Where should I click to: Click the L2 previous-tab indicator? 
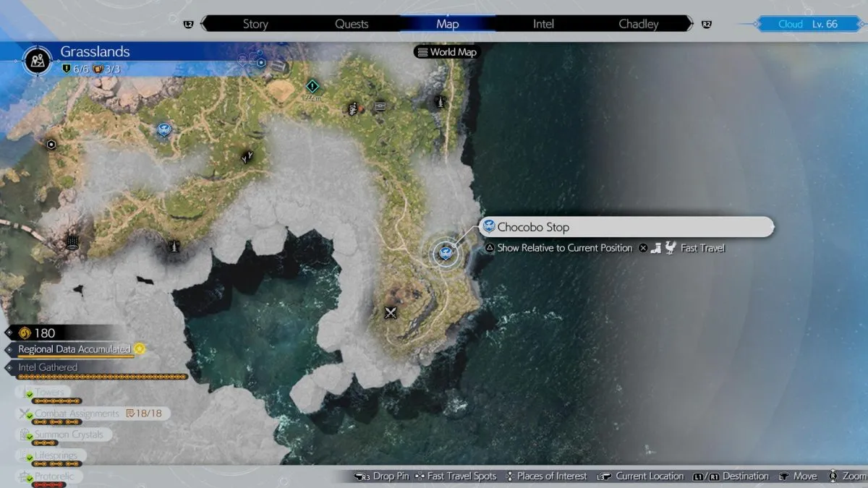point(189,24)
